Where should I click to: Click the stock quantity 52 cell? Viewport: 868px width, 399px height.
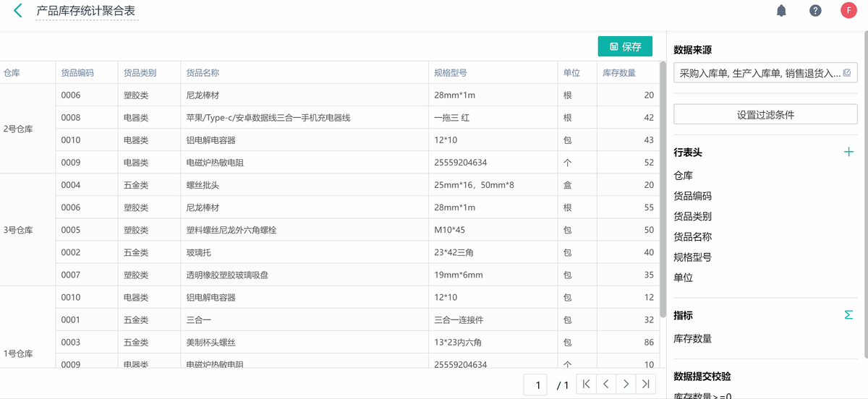pos(628,163)
